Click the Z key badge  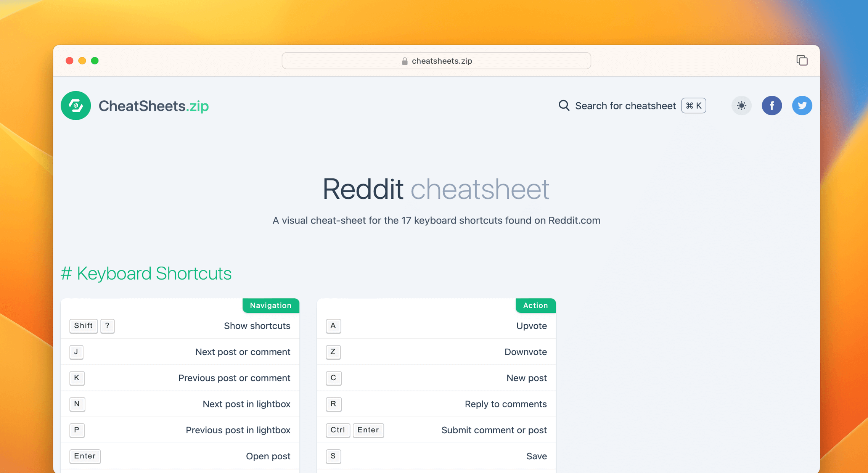pyautogui.click(x=333, y=352)
